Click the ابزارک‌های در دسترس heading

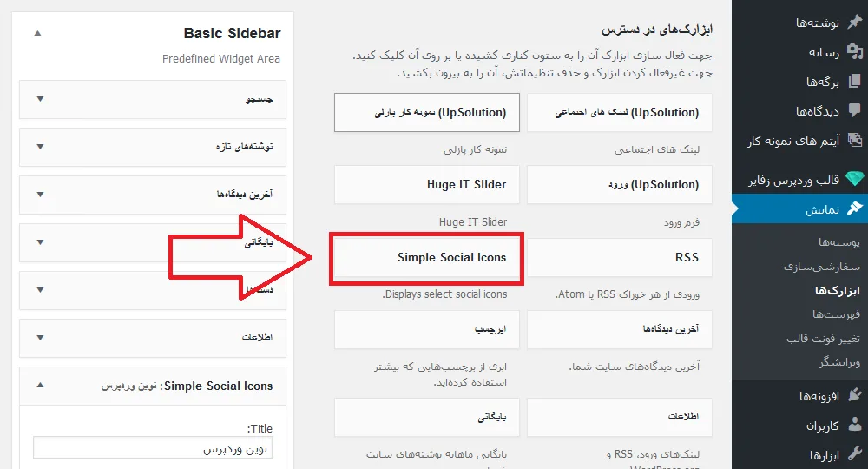[x=657, y=30]
